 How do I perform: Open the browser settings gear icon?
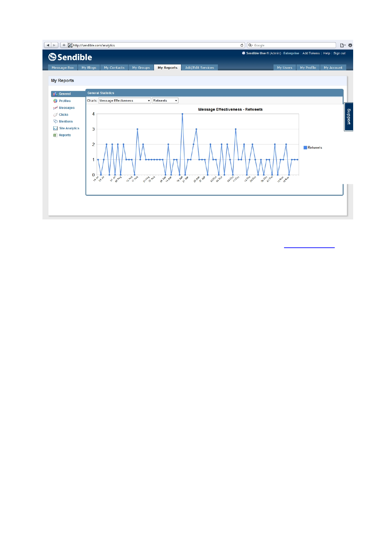click(x=350, y=45)
